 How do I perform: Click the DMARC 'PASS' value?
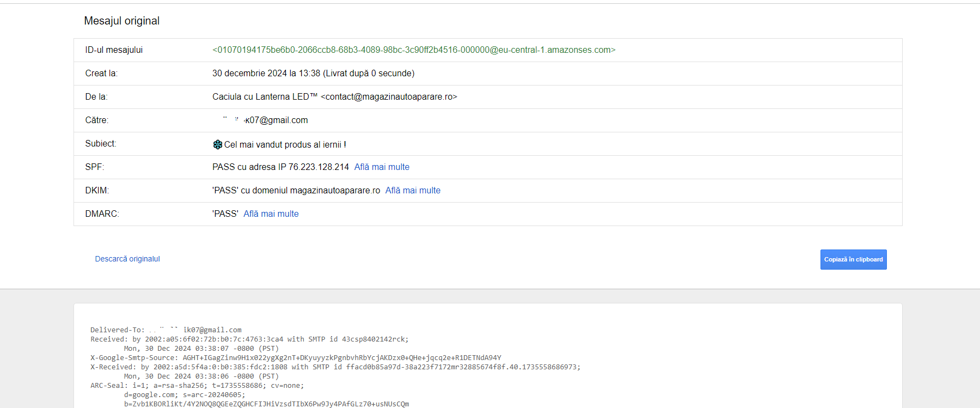pyautogui.click(x=225, y=214)
